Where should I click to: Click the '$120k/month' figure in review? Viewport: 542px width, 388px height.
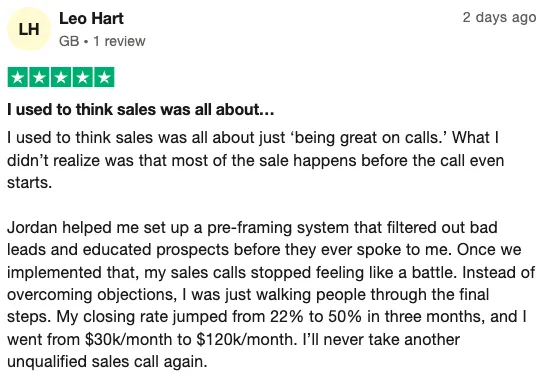246,339
